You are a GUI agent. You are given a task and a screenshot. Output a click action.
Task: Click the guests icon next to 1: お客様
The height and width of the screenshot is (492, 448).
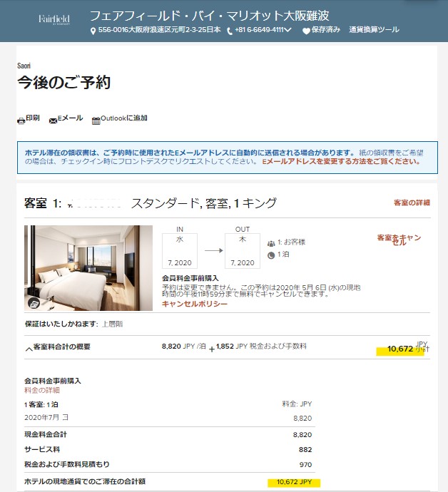[x=271, y=243]
